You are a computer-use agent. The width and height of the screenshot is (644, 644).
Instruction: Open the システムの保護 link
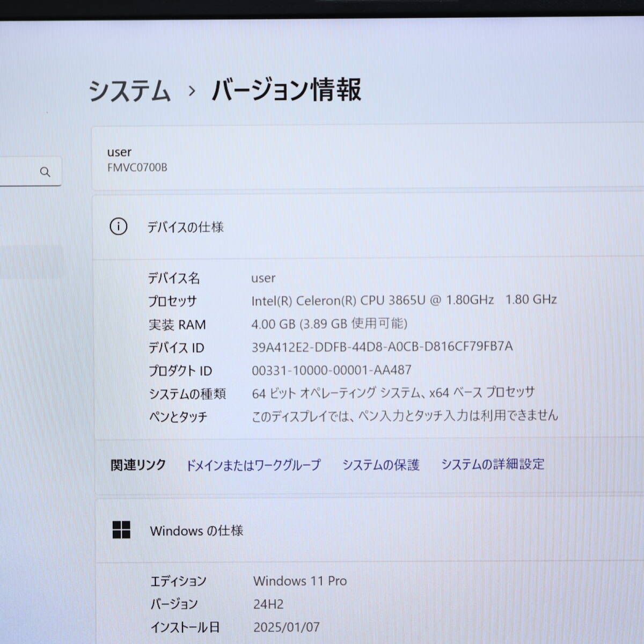pyautogui.click(x=380, y=465)
